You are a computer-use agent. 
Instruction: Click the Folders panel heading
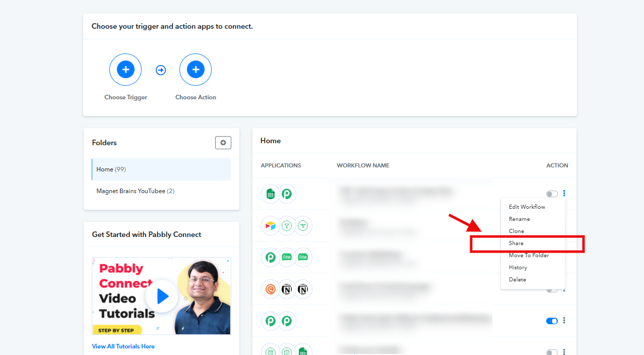(x=104, y=143)
